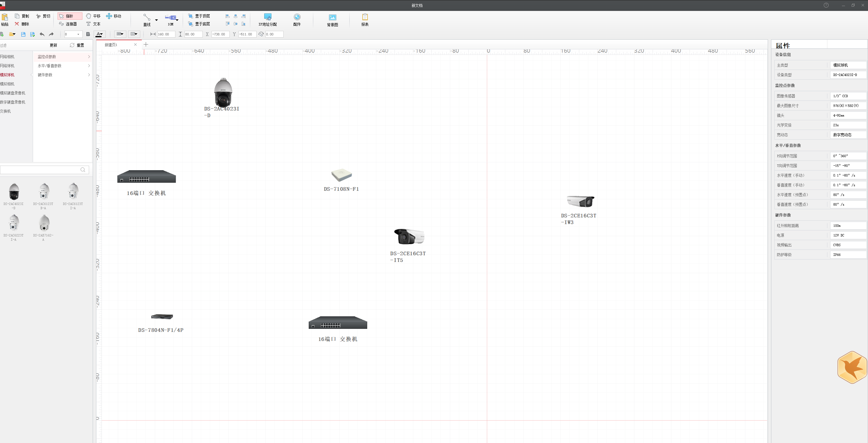
Task: Toggle bold text formatting
Action: pyautogui.click(x=88, y=34)
